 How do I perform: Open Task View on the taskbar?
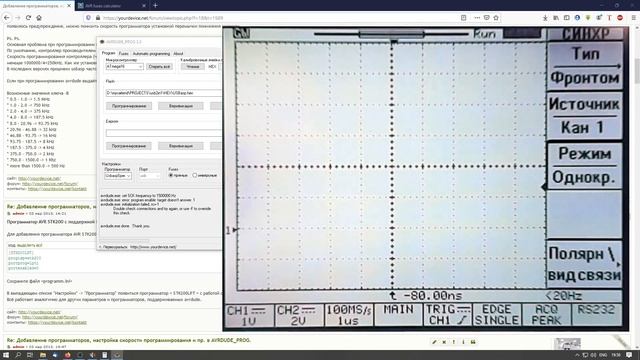[x=30, y=355]
